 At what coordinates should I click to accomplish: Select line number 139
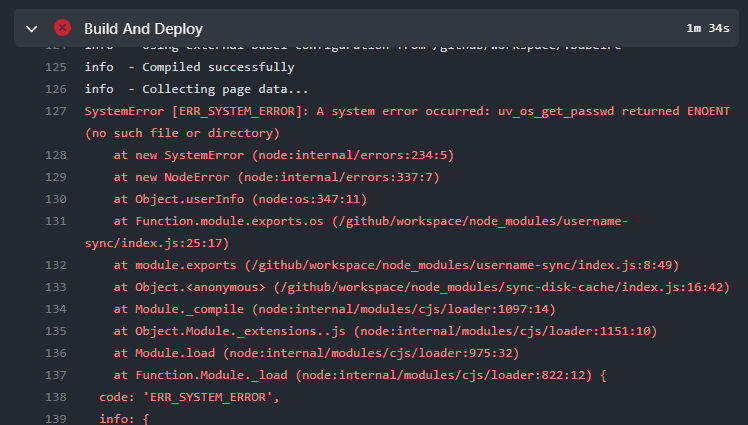coord(56,419)
